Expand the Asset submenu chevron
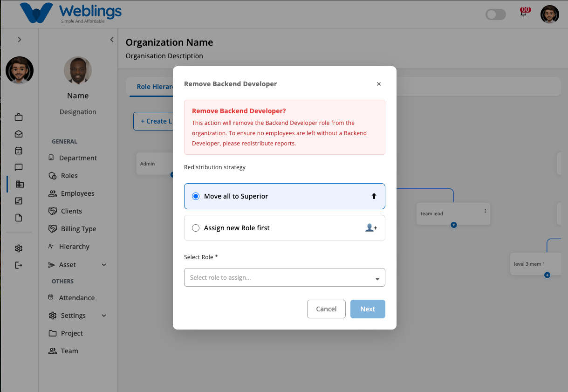This screenshot has height=392, width=568. [x=104, y=265]
